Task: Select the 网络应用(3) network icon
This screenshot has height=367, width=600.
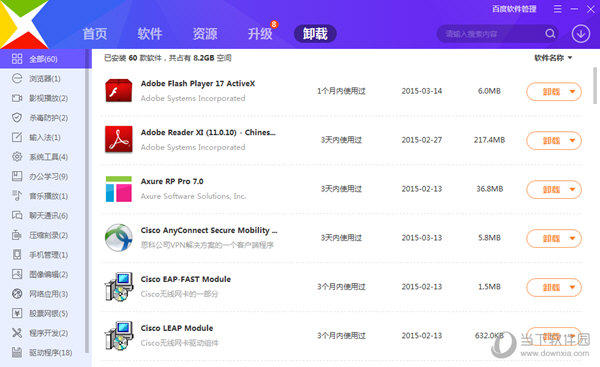Action: click(17, 294)
